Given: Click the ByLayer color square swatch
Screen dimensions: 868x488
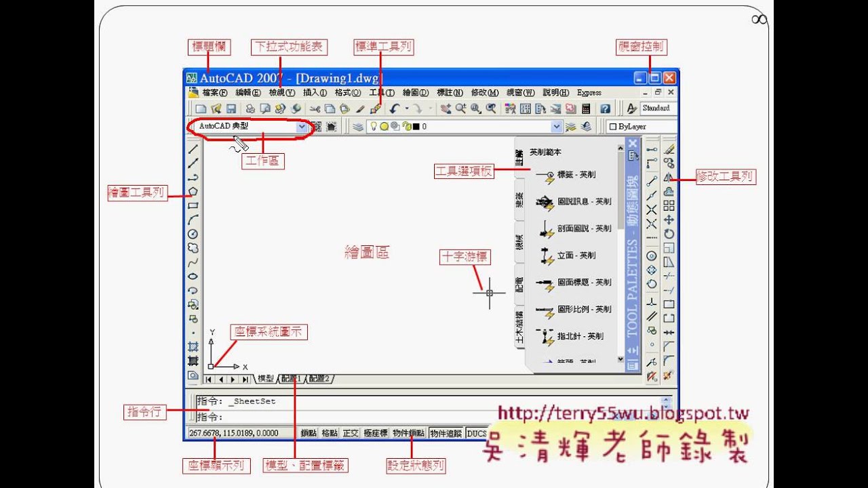Looking at the screenshot, I should (613, 127).
